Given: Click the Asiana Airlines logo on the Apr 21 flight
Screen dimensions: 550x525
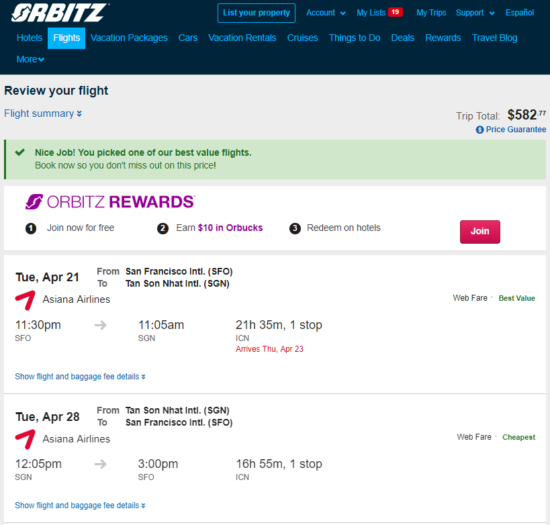Looking at the screenshot, I should click(x=25, y=300).
